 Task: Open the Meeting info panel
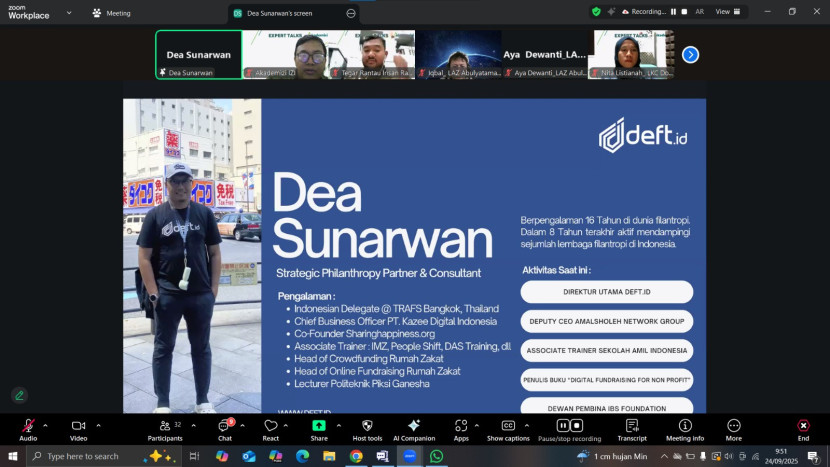(x=685, y=427)
